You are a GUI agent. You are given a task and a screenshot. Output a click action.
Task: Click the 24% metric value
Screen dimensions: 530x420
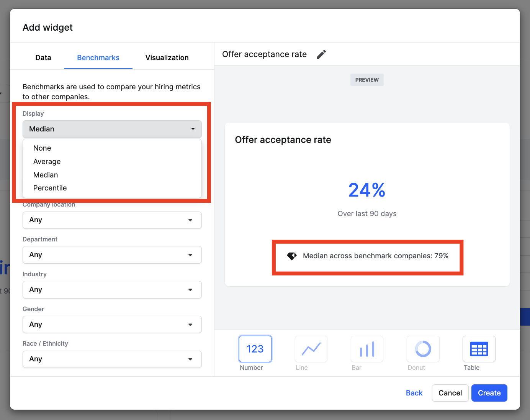(x=367, y=190)
